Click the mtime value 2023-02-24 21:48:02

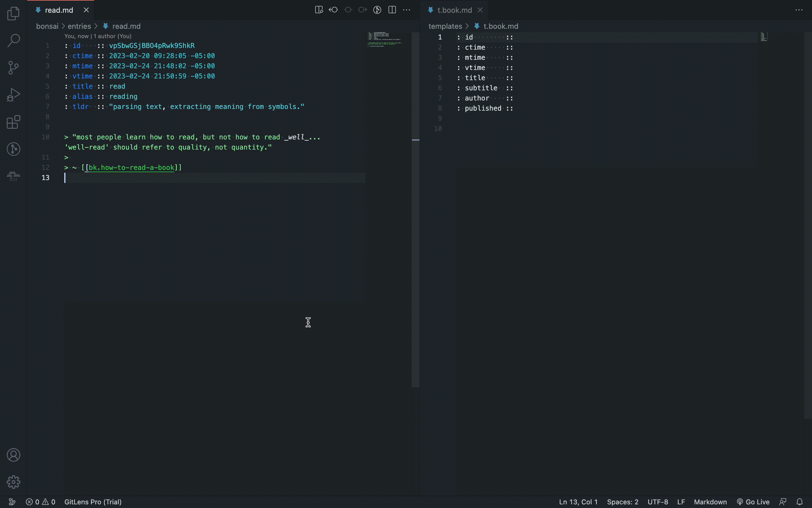click(x=148, y=66)
